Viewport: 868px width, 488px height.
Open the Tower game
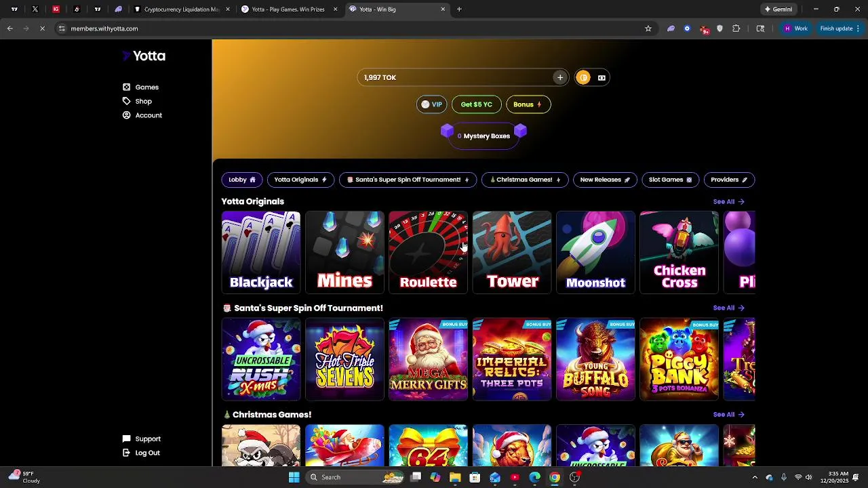point(512,252)
